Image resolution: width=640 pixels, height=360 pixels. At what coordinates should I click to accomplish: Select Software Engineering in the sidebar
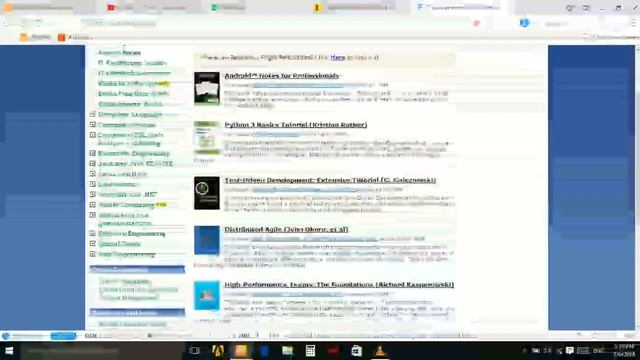coord(131,234)
